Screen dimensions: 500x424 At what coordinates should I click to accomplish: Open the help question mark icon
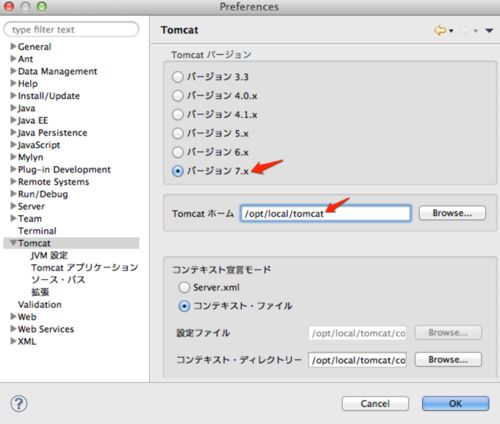tap(19, 403)
